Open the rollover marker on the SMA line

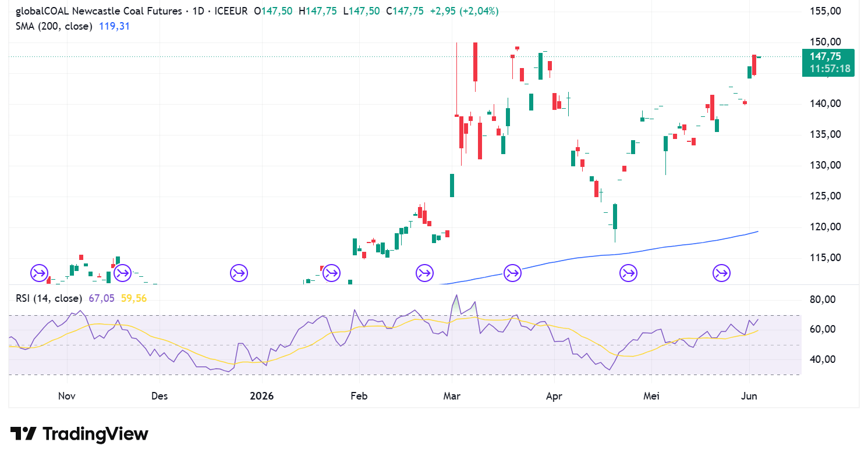point(513,272)
